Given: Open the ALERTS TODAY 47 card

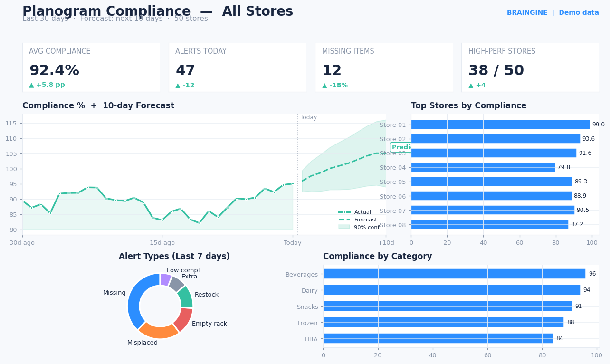Looking at the screenshot, I should coord(238,67).
